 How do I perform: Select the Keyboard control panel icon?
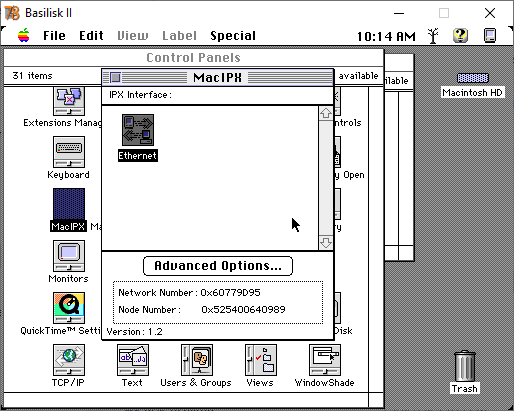tap(69, 152)
